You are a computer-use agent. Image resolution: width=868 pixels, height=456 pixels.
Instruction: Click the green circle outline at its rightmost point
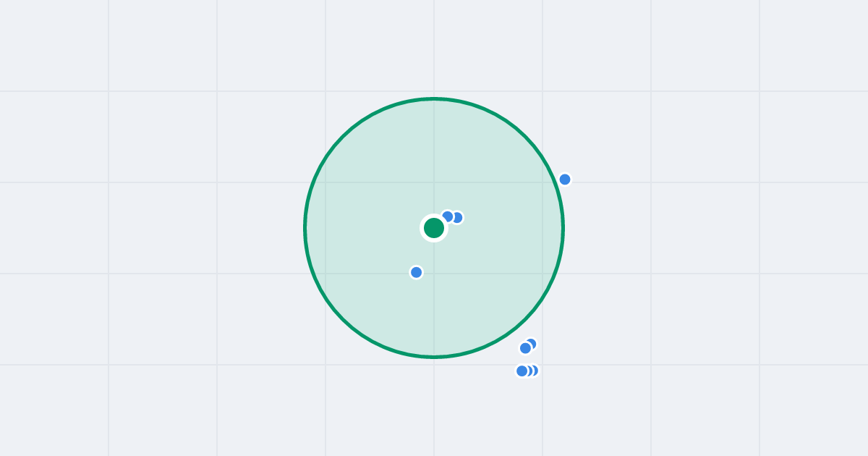point(563,228)
